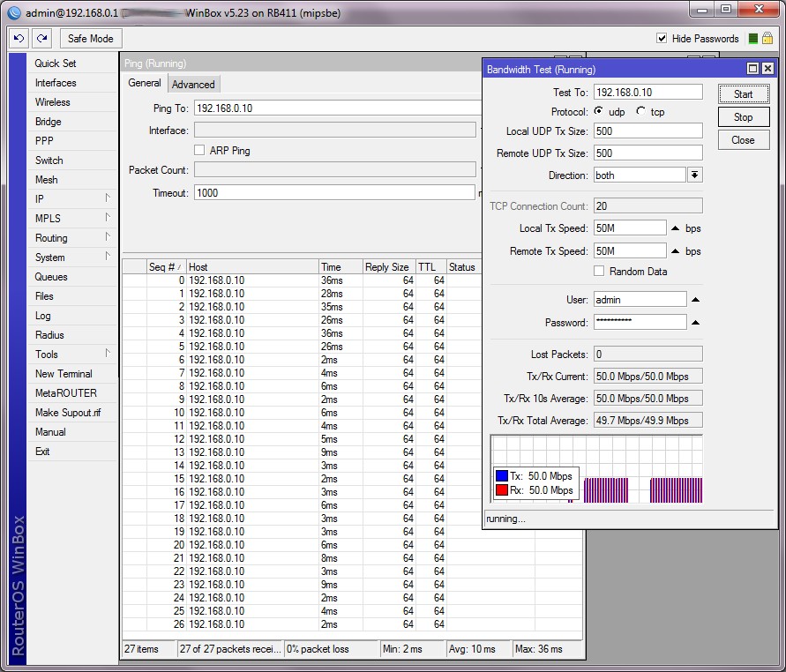The height and width of the screenshot is (672, 786).
Task: Click the Safe Mode button
Action: click(x=90, y=39)
